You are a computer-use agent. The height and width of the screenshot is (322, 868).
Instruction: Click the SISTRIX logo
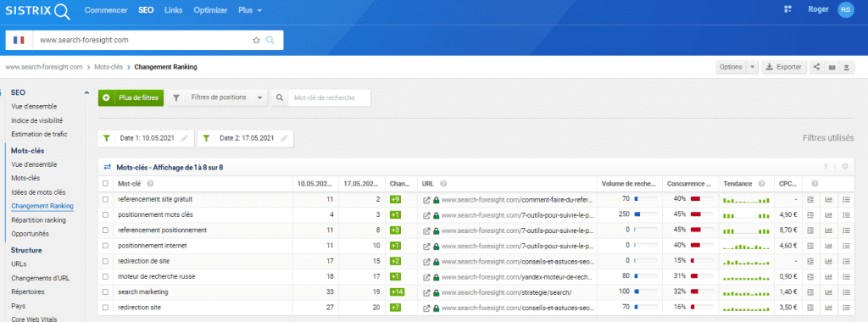pos(38,10)
